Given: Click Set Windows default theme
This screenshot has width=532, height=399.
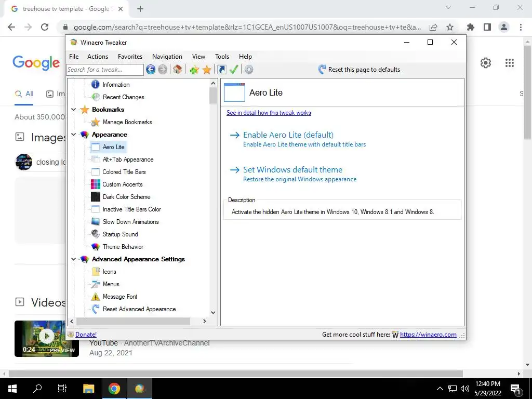Looking at the screenshot, I should [292, 170].
